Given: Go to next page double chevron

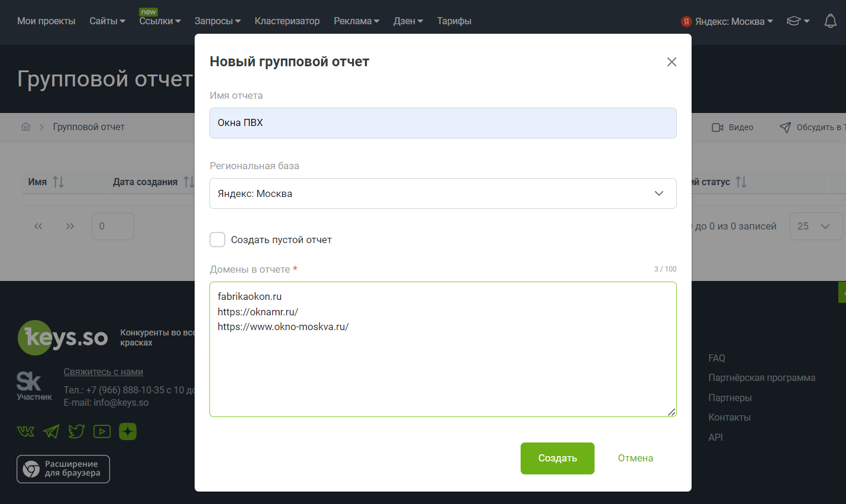Looking at the screenshot, I should pyautogui.click(x=70, y=226).
